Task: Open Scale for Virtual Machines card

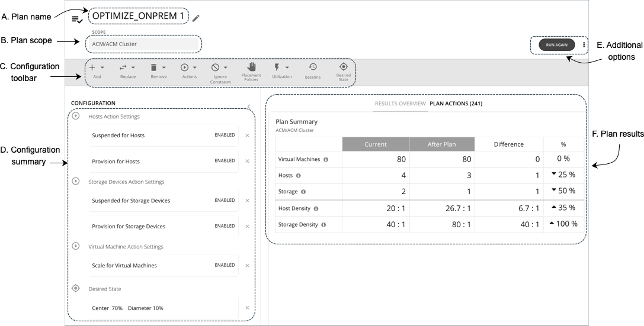Action: click(x=164, y=265)
